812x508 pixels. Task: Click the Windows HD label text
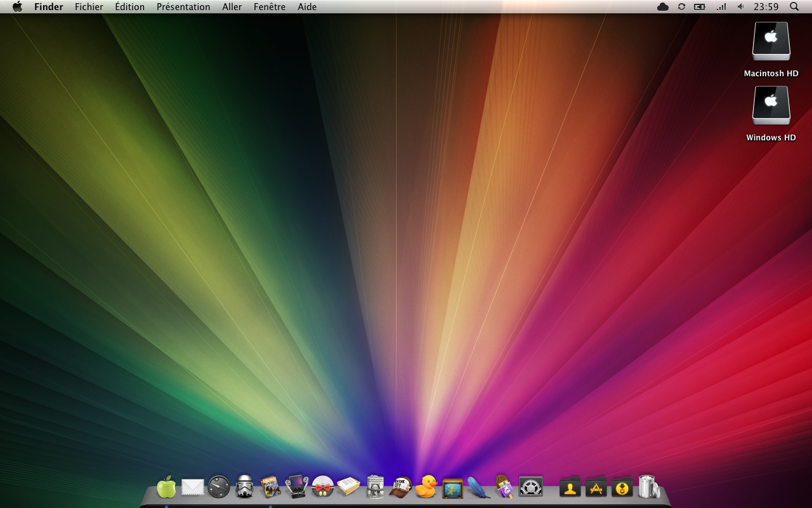(771, 138)
